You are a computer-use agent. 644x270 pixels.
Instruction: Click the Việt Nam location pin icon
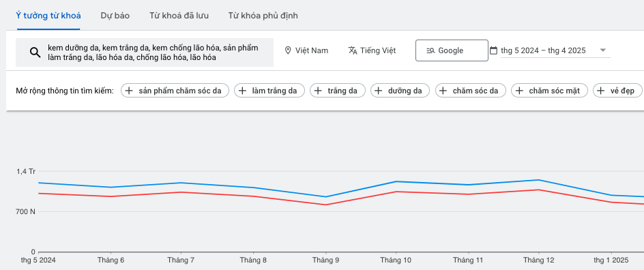(288, 50)
